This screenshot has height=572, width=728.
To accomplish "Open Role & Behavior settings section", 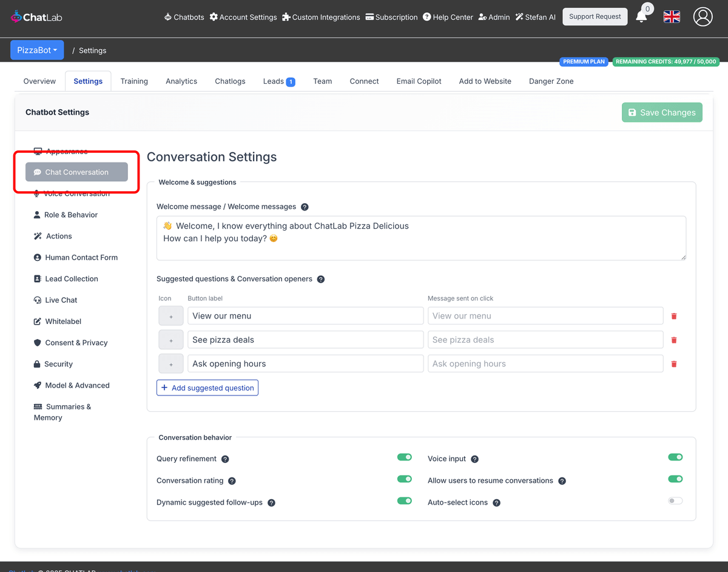I will click(x=66, y=215).
